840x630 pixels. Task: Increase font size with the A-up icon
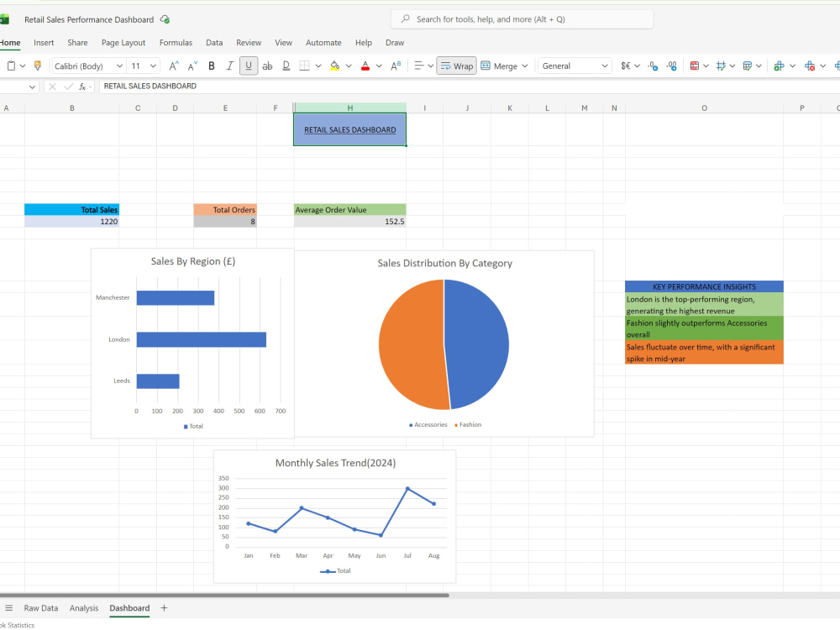pos(174,66)
